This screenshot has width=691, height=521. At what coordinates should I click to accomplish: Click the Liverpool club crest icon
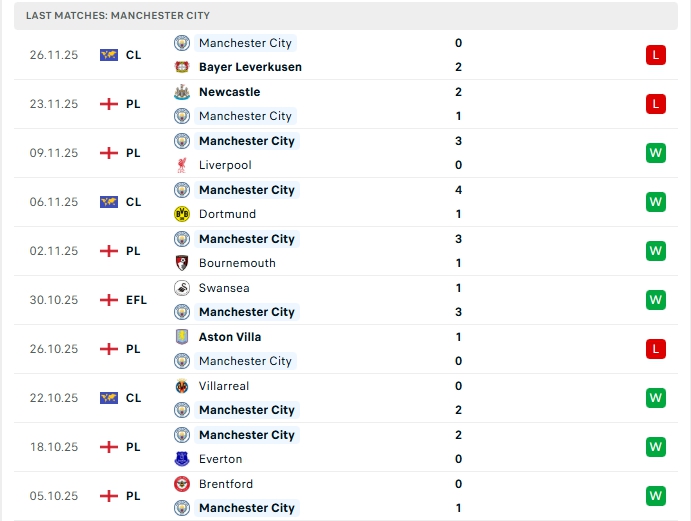pyautogui.click(x=182, y=165)
